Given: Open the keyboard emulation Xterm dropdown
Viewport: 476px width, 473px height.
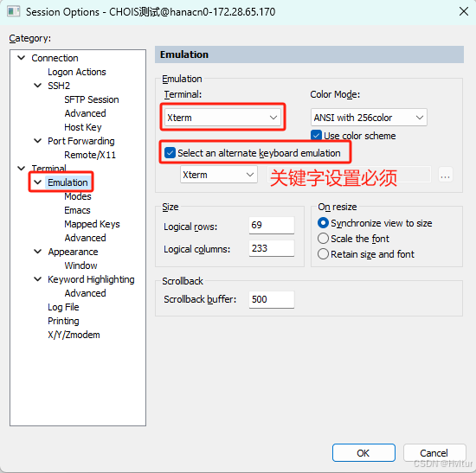Looking at the screenshot, I should pos(219,175).
